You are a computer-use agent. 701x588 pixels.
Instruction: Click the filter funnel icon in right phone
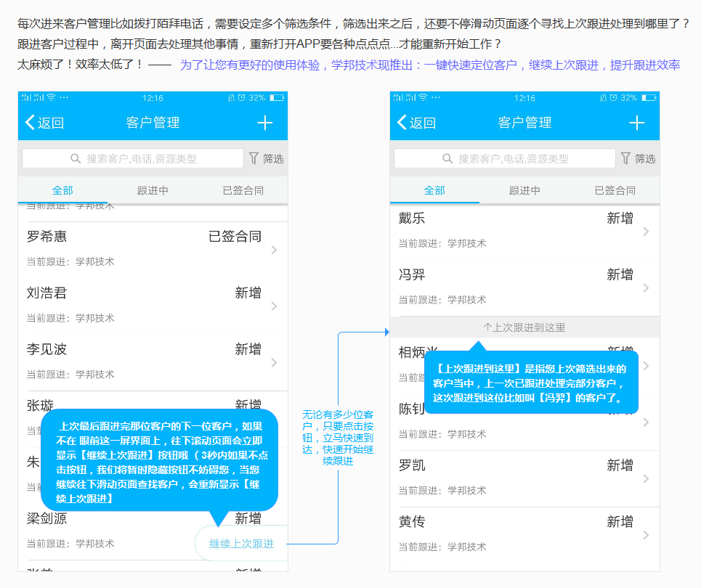(625, 158)
